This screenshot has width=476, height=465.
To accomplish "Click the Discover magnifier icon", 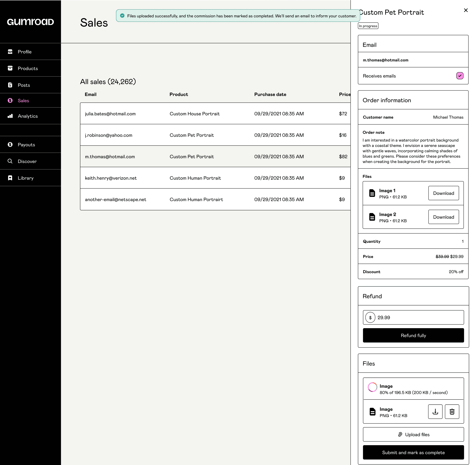I will tap(10, 161).
